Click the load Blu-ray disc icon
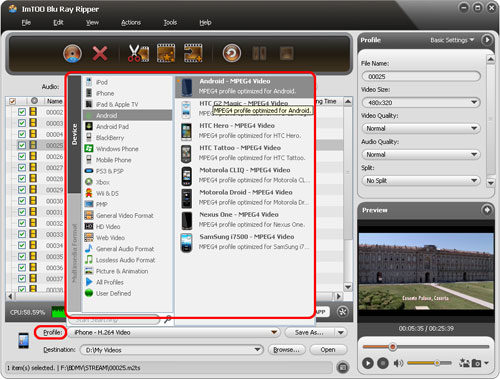 72,53
